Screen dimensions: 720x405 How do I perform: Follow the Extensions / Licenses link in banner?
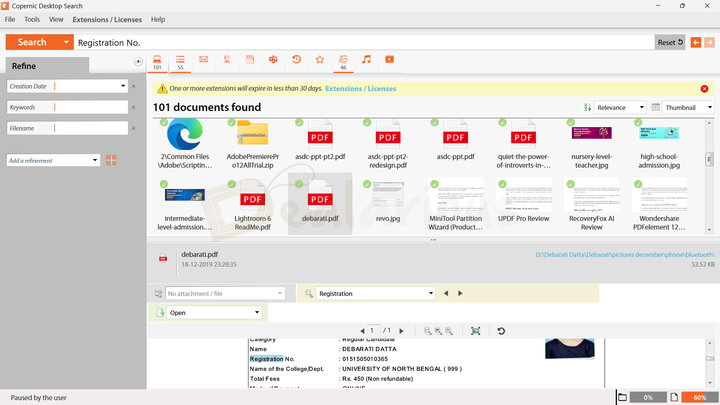click(x=360, y=89)
